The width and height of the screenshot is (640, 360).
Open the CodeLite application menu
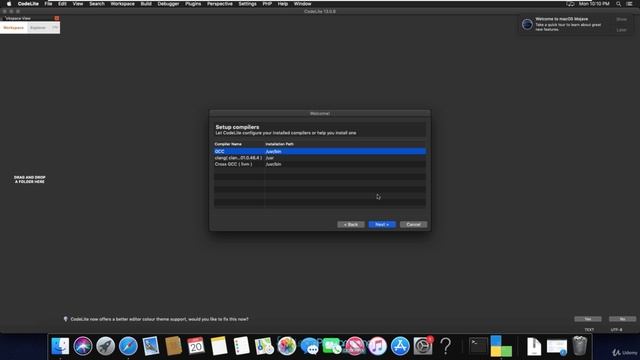point(28,4)
